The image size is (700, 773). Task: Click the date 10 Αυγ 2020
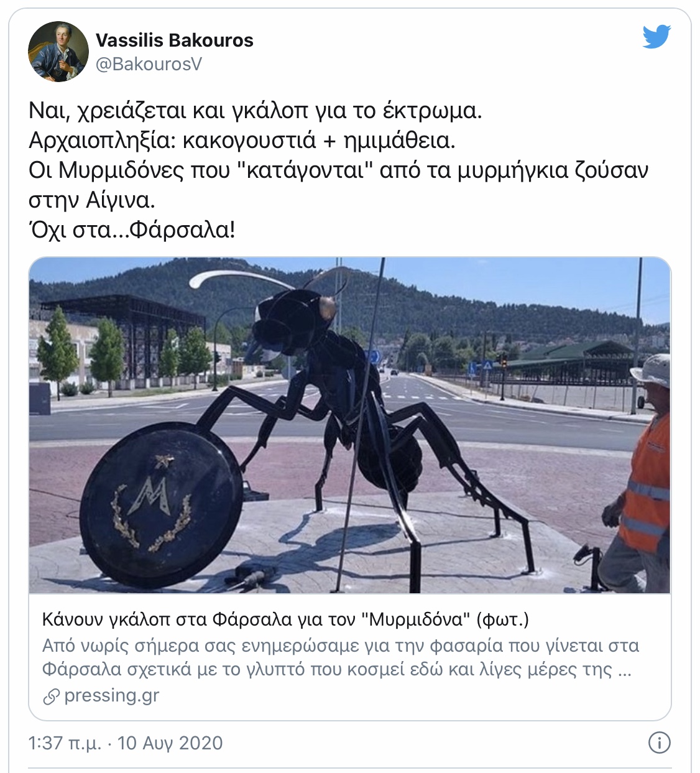click(x=170, y=743)
